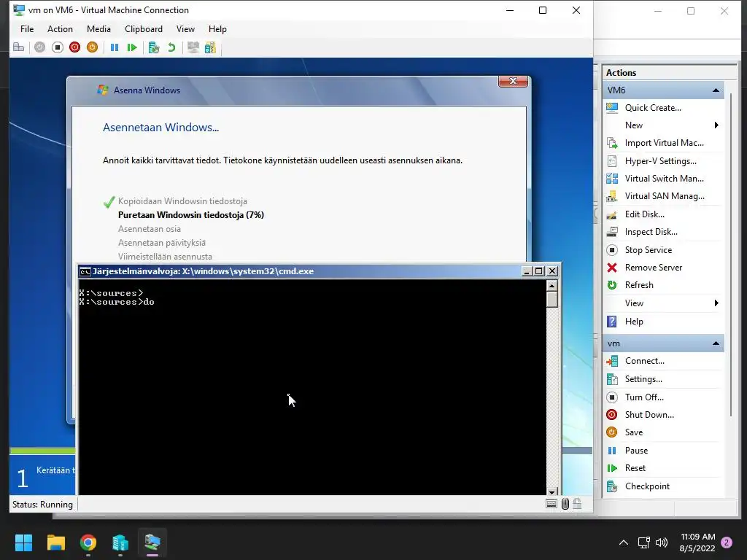747x560 pixels.
Task: Click the Enhanced Session toolbar icon
Action: (193, 47)
